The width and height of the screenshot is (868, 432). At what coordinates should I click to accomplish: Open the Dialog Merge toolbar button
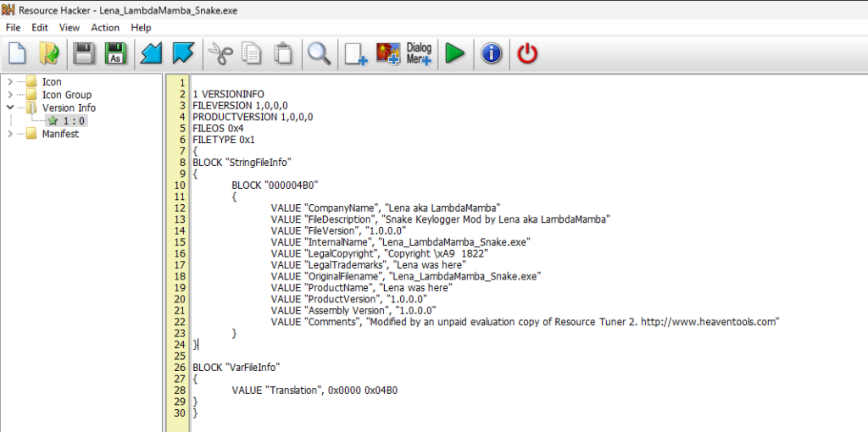(419, 53)
